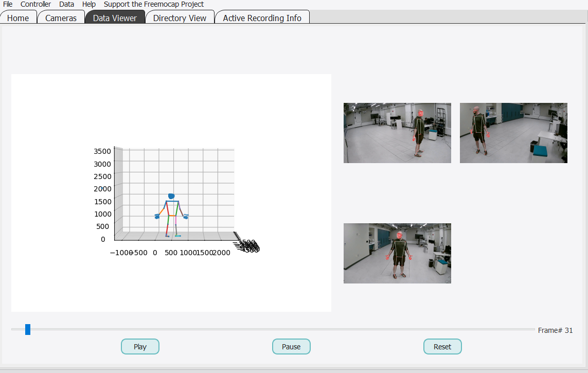Open the File menu
This screenshot has width=588, height=373.
[x=7, y=4]
